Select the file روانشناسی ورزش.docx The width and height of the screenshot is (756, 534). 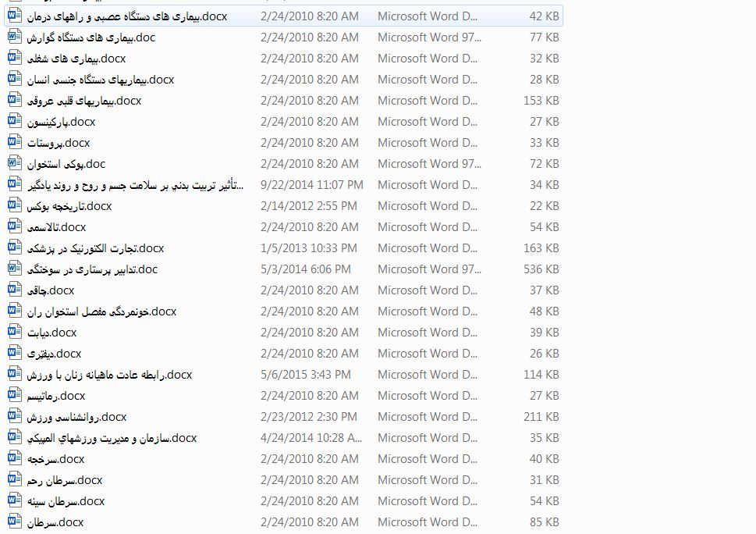click(76, 417)
